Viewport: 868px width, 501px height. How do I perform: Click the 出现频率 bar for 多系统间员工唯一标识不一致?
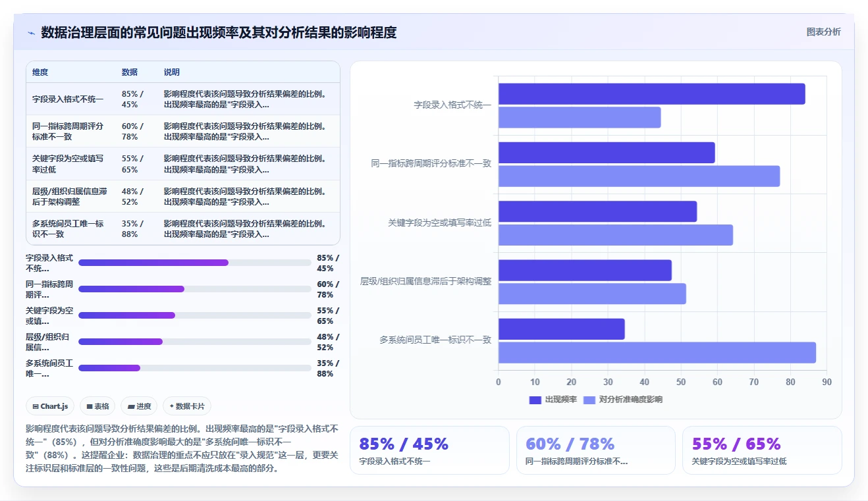[x=561, y=329]
